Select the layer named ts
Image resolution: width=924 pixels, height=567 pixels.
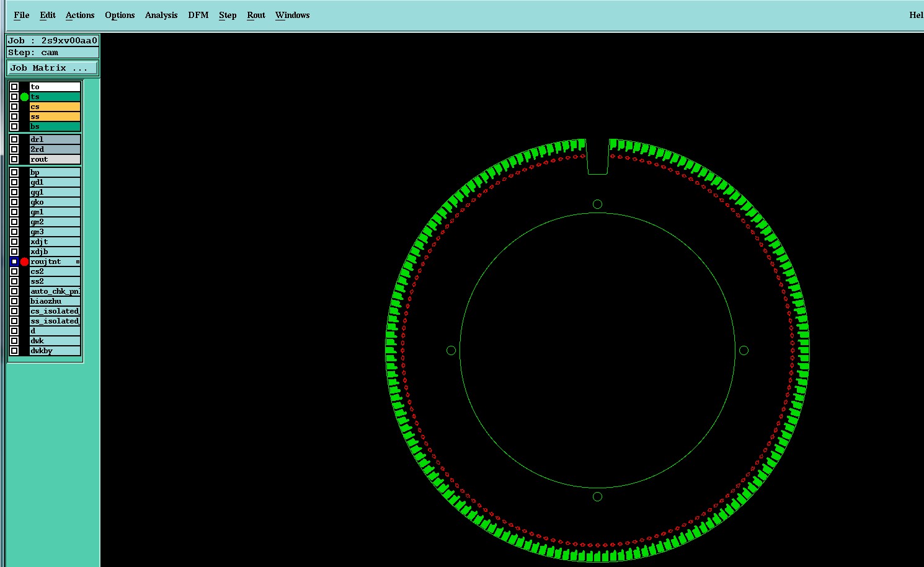55,97
